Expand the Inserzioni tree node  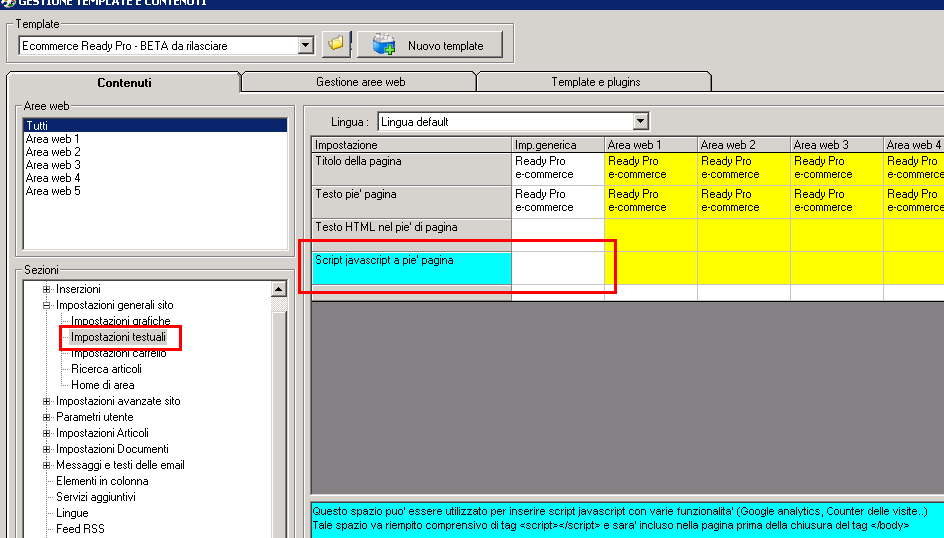click(46, 289)
